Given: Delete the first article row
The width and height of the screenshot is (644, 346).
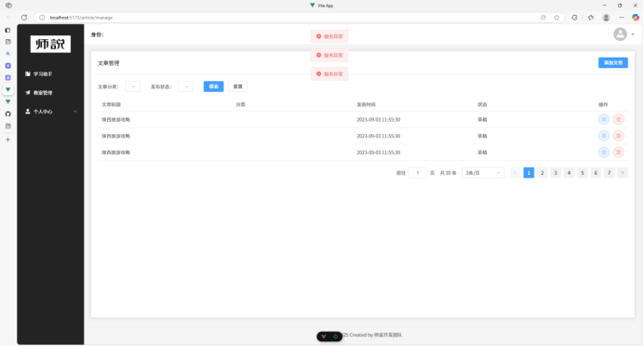Looking at the screenshot, I should 618,119.
